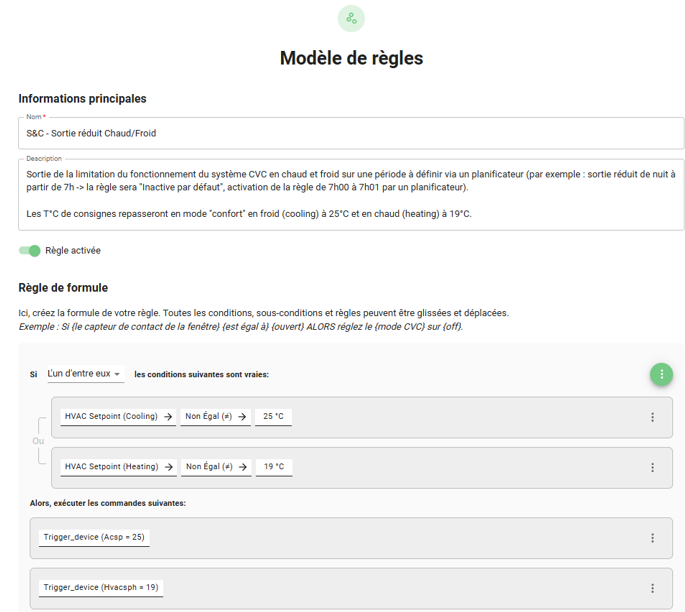Screen dimensions: 685x612
Task: Click the green rule model icon at top
Action: [x=351, y=18]
